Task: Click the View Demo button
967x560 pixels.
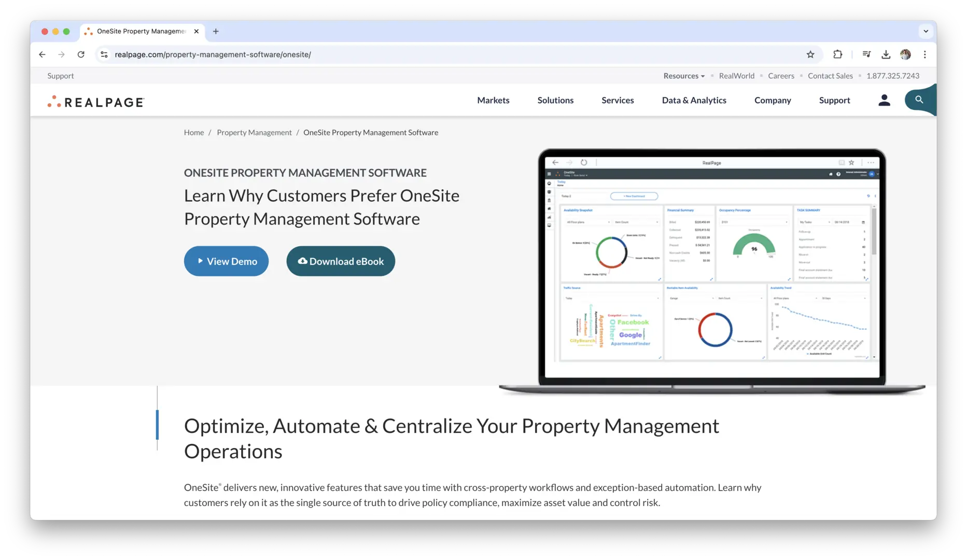Action: click(226, 261)
